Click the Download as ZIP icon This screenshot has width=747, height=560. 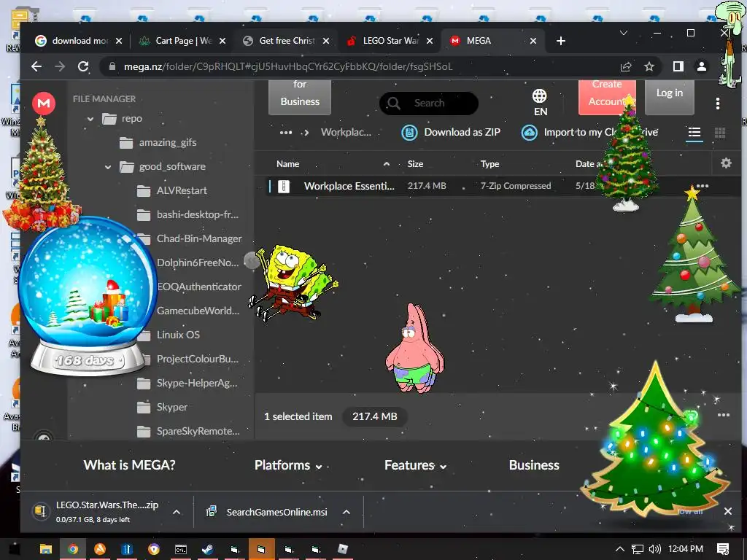pos(409,133)
